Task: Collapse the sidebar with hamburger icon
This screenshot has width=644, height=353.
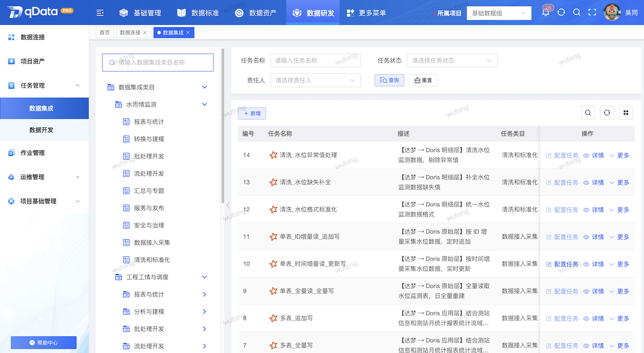Action: (100, 13)
